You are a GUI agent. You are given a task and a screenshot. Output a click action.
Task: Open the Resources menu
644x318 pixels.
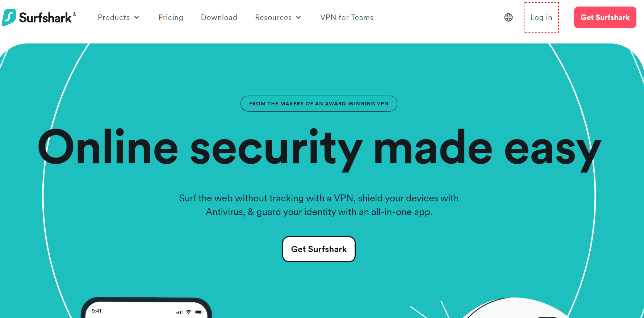pyautogui.click(x=273, y=17)
